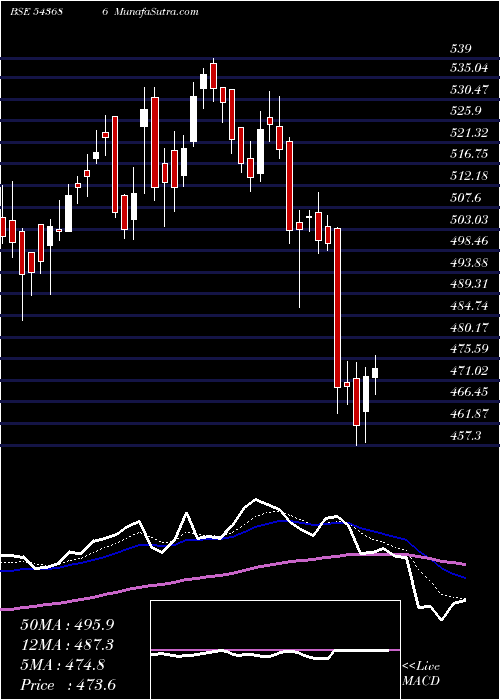The height and width of the screenshot is (700, 500).
Task: Click the 525.9 price axis label
Action: pyautogui.click(x=467, y=111)
